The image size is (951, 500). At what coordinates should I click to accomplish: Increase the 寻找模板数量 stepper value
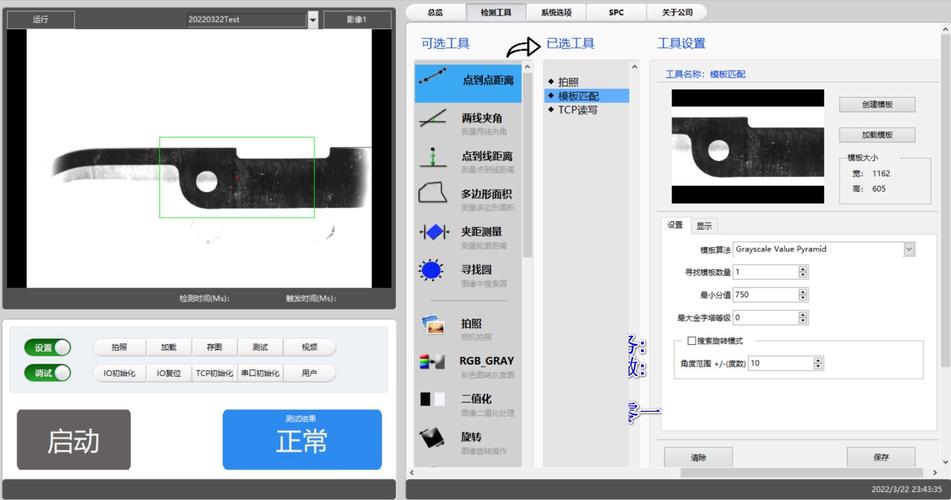coord(803,269)
